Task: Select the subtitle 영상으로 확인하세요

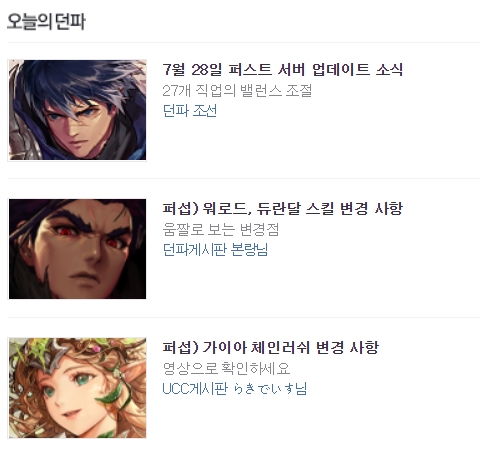Action: pyautogui.click(x=226, y=368)
